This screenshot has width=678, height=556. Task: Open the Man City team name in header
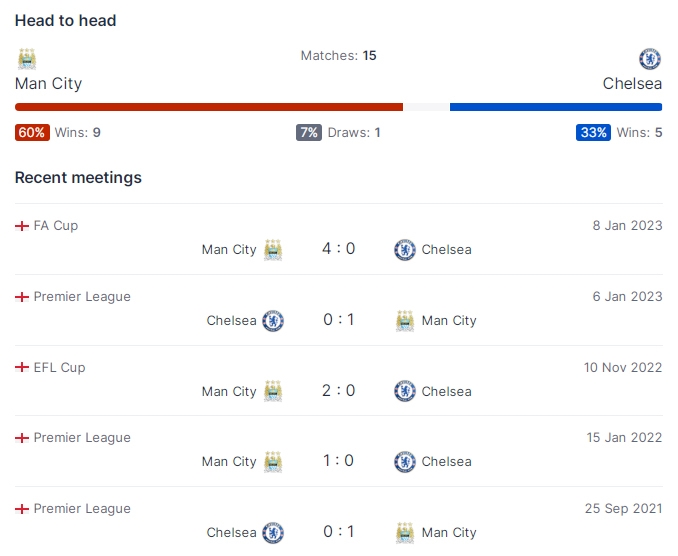click(x=48, y=83)
